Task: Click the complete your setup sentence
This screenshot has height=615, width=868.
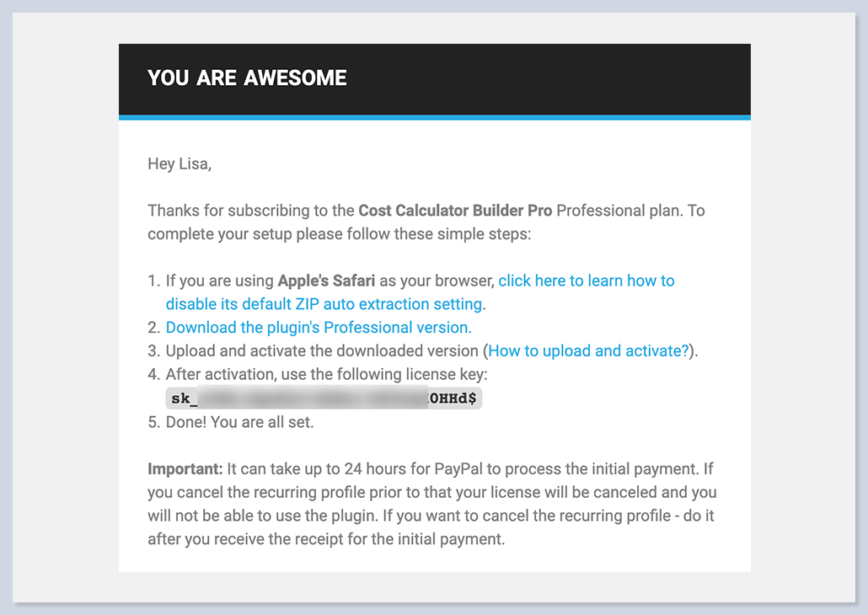Action: [337, 234]
